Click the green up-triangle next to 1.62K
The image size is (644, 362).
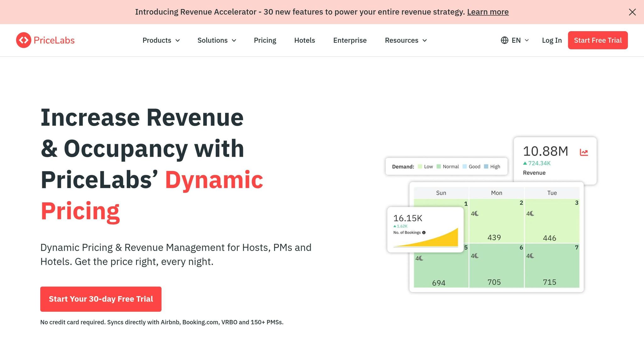click(x=395, y=226)
